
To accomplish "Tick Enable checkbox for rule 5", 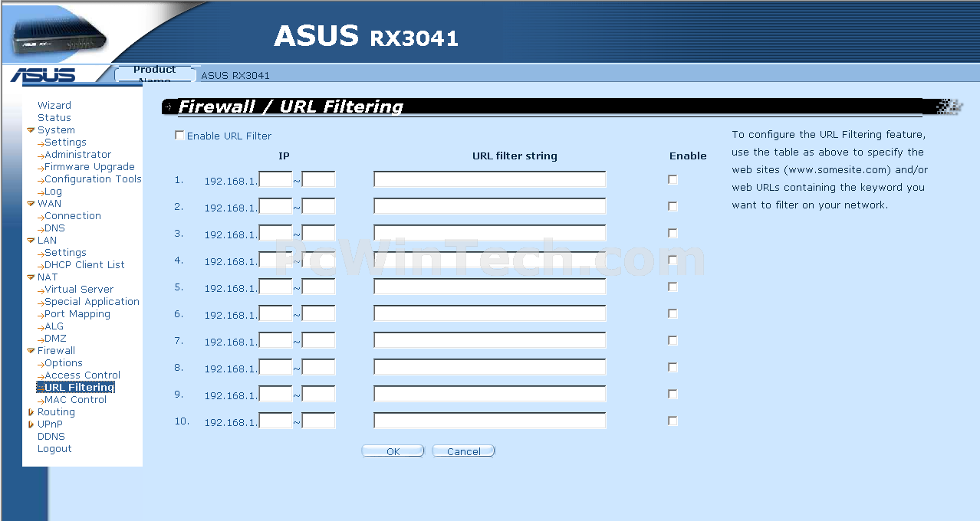I will [x=673, y=287].
